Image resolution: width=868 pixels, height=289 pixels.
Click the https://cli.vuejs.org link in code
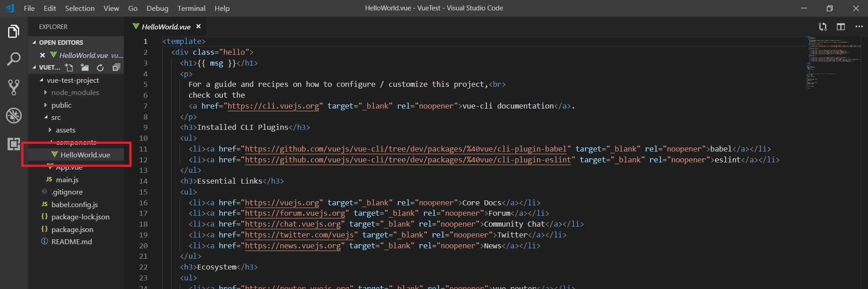[x=273, y=106]
